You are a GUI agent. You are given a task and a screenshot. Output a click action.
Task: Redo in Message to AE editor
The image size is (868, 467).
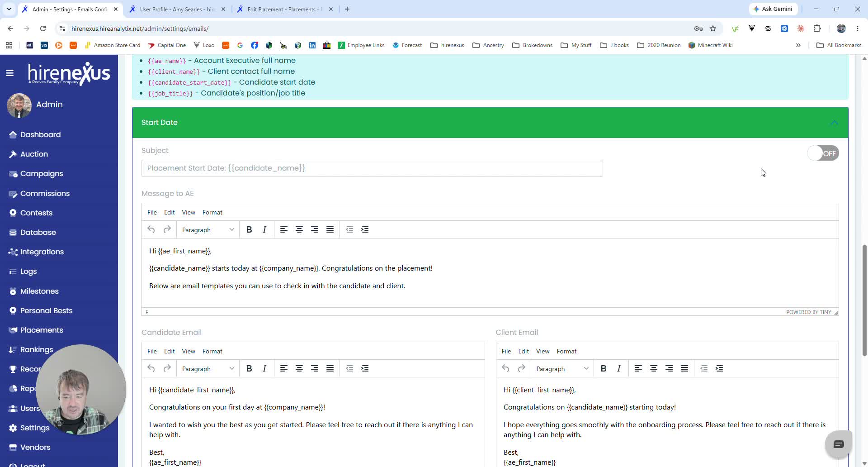coord(167,230)
